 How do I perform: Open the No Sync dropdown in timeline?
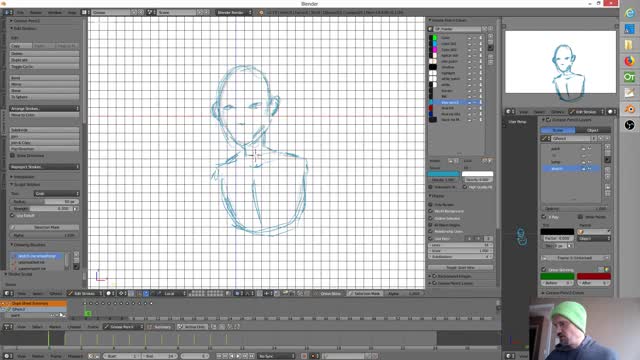[276, 356]
